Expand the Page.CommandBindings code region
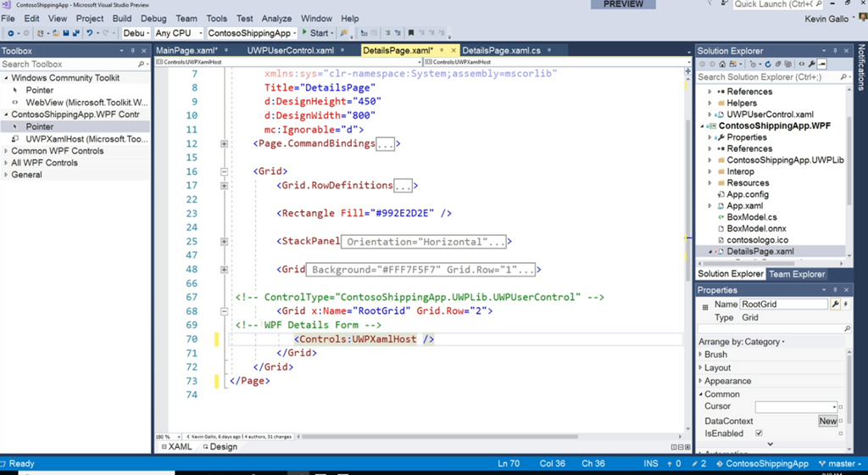The image size is (868, 475). [x=224, y=144]
